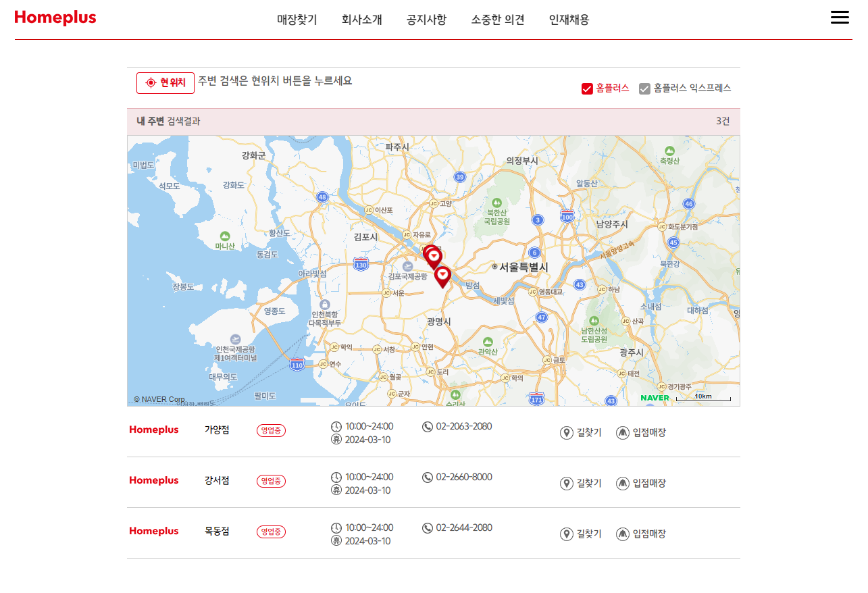Click the location pin icon in 강서점 row
The image size is (868, 593).
click(567, 484)
